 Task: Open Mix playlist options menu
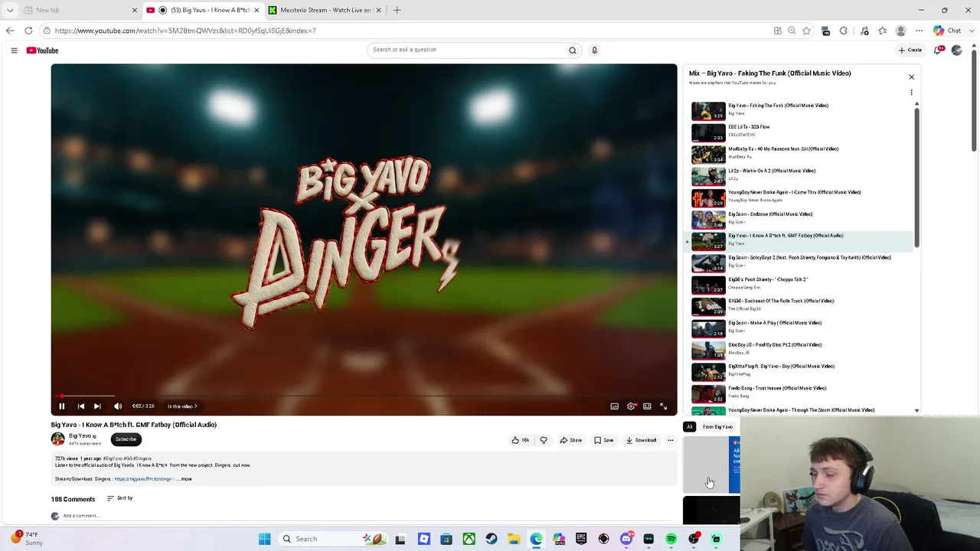pyautogui.click(x=911, y=93)
